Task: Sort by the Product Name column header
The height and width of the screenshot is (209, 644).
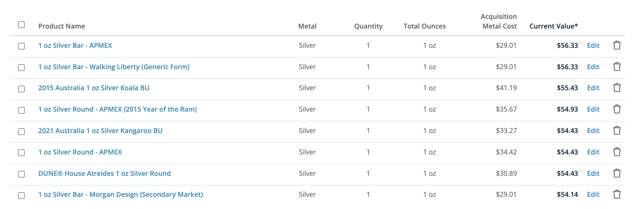Action: pos(62,26)
